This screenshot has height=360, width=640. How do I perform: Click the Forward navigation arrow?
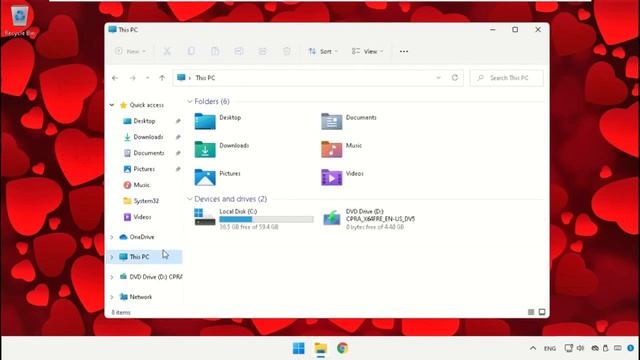(133, 78)
